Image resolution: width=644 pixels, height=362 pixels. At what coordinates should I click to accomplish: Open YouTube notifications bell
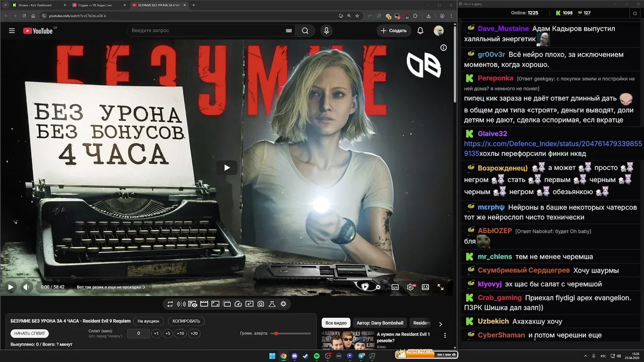pos(420,31)
